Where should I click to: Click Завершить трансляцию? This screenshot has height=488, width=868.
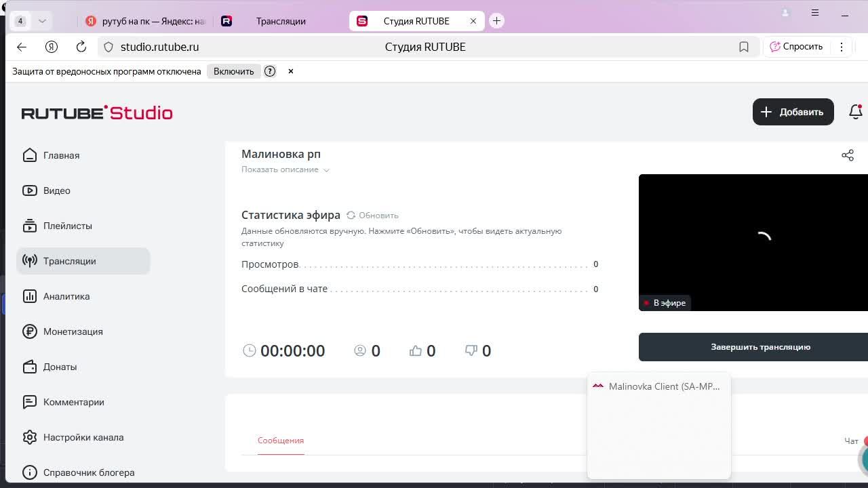(x=753, y=347)
